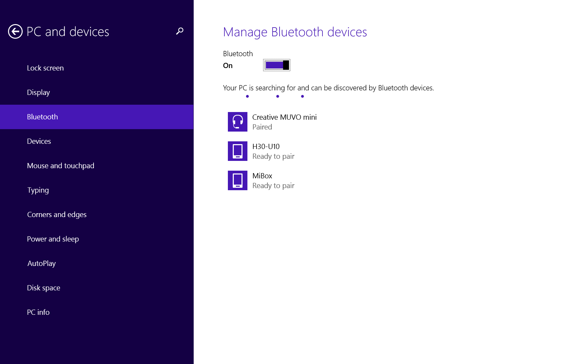This screenshot has width=588, height=364.
Task: Open Mouse and touchpad settings
Action: click(x=60, y=165)
